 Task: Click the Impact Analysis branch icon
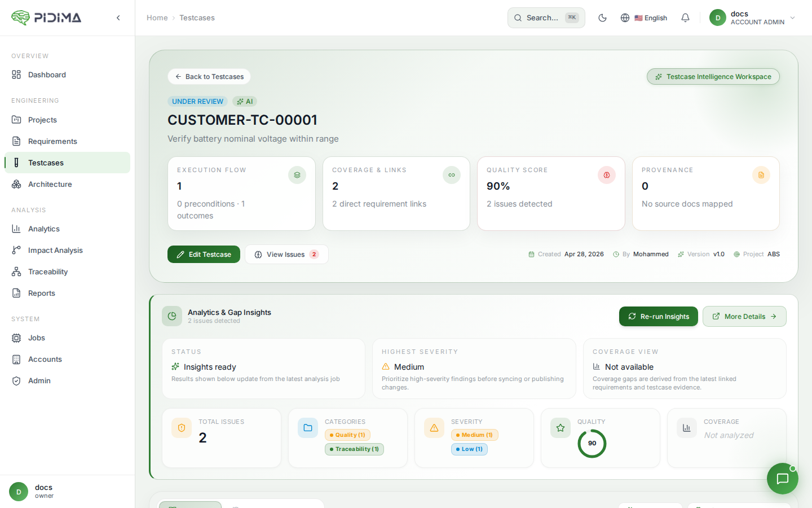[x=16, y=250]
